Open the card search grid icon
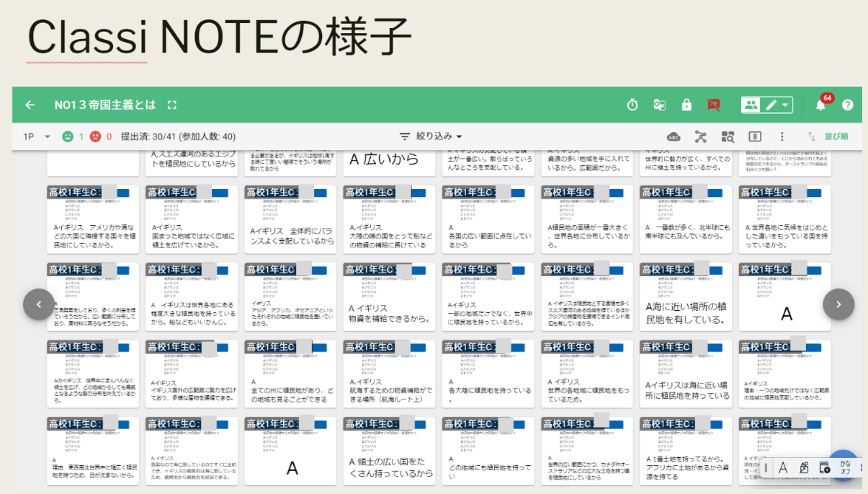 point(728,137)
